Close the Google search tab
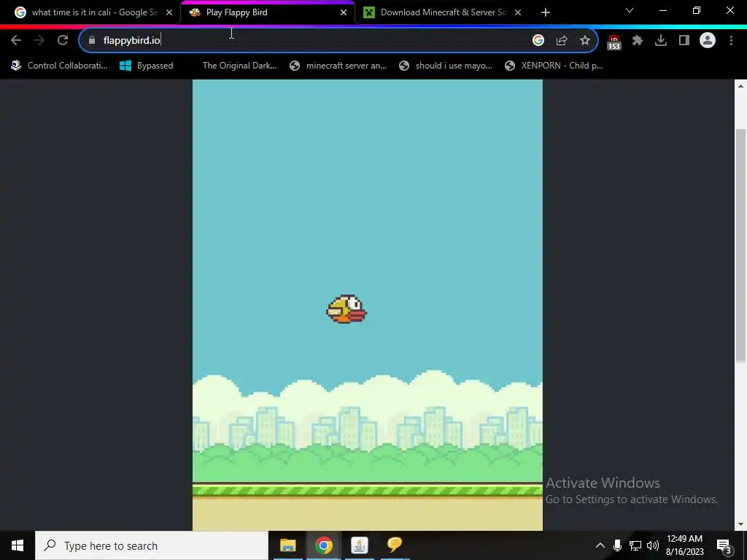This screenshot has height=560, width=747. (x=169, y=12)
